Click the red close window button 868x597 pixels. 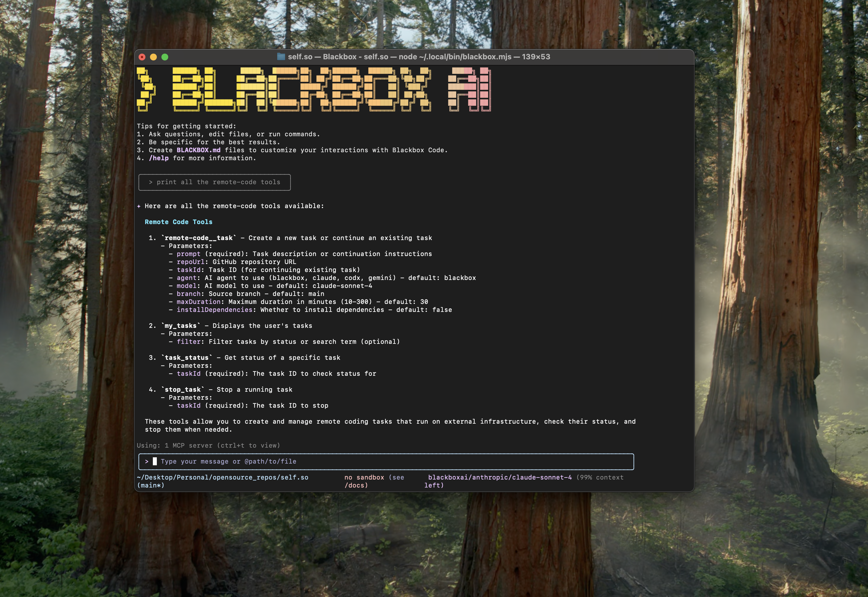(142, 57)
